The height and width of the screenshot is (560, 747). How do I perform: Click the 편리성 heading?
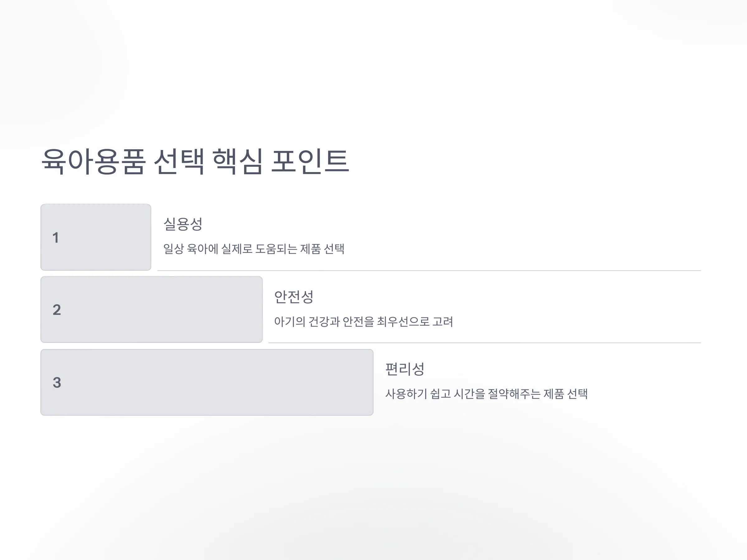tap(405, 369)
